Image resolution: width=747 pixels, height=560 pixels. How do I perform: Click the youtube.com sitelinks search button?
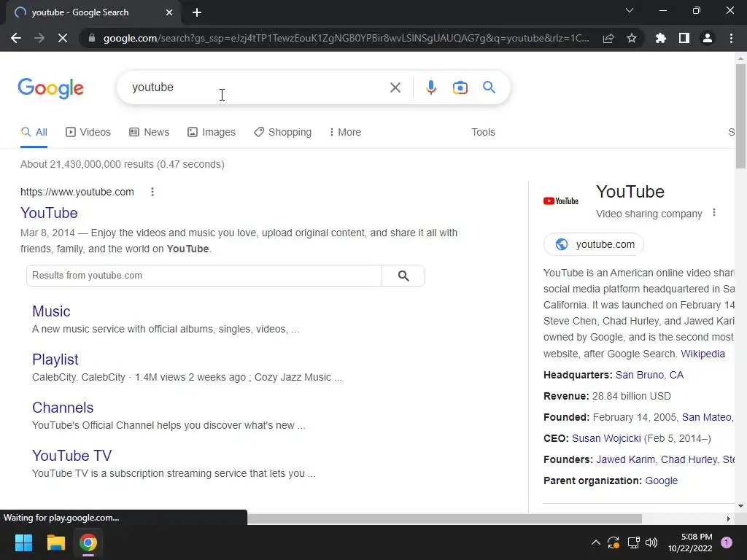click(x=403, y=276)
